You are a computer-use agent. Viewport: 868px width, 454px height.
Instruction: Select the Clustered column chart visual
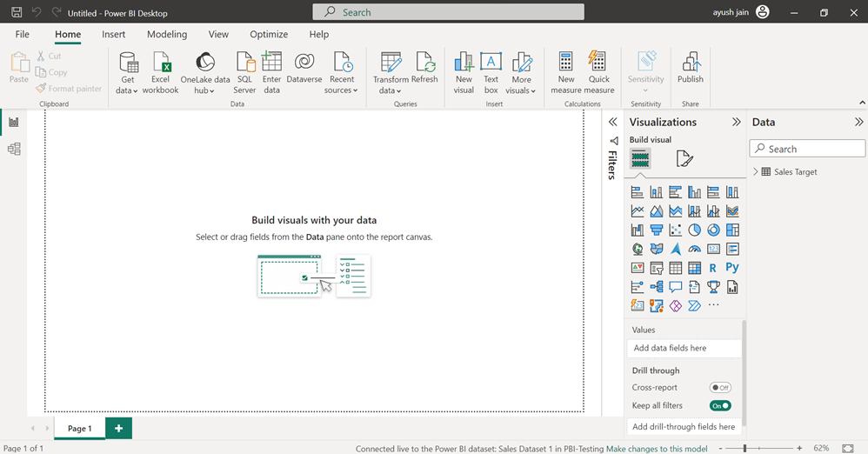click(x=694, y=192)
